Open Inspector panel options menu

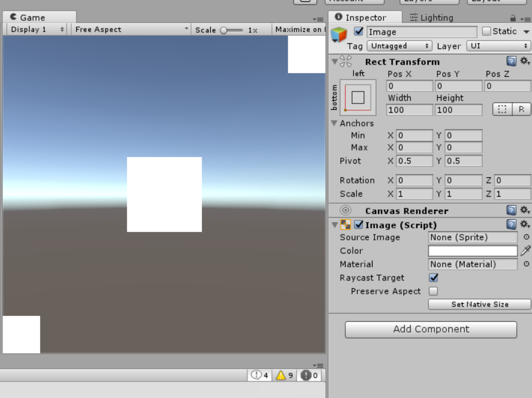pyautogui.click(x=526, y=19)
